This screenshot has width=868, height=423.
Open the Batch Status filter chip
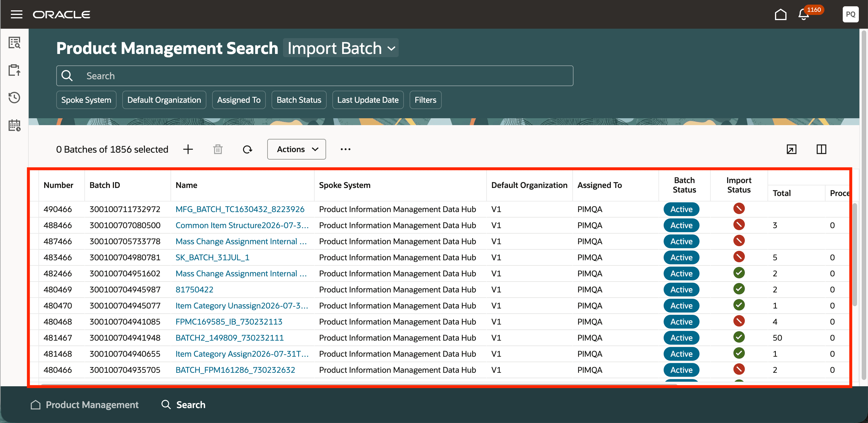299,100
